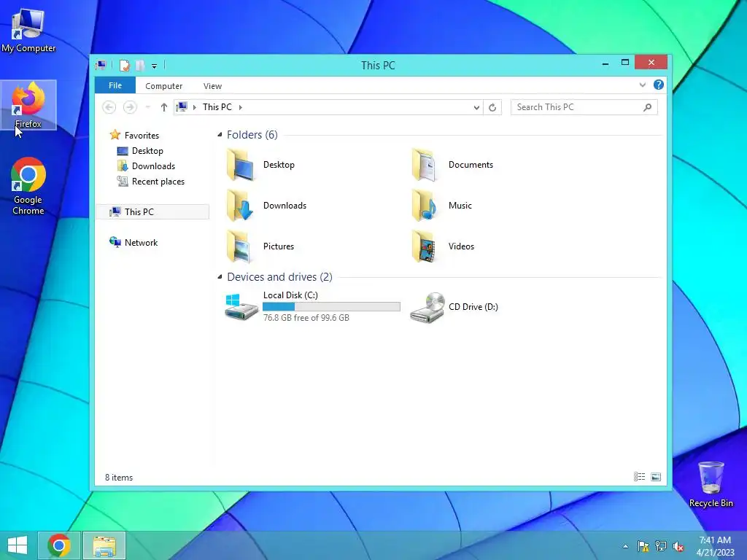Viewport: 747px width, 560px height.
Task: Select This PC in navigation pane
Action: (152, 212)
